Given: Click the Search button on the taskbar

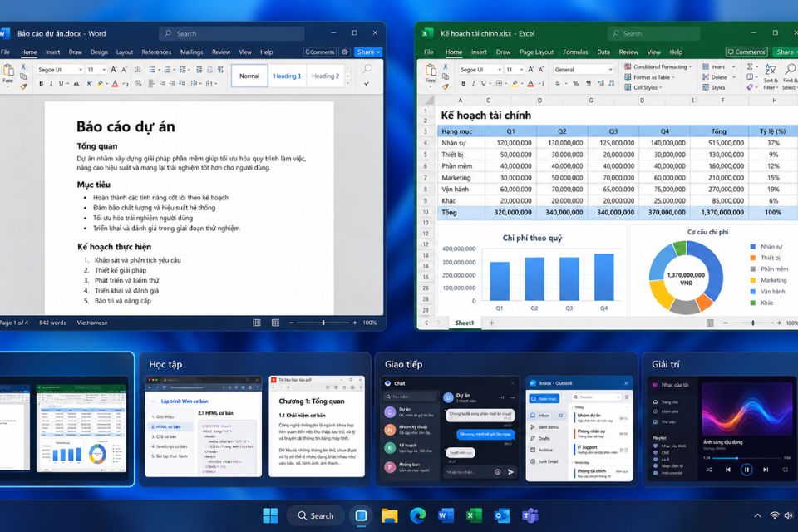Looking at the screenshot, I should coord(316,515).
